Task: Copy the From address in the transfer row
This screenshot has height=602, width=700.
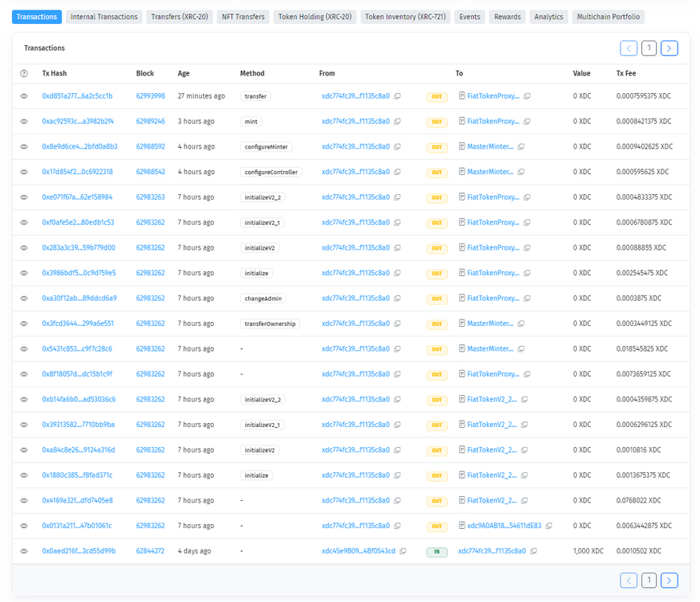Action: point(398,96)
